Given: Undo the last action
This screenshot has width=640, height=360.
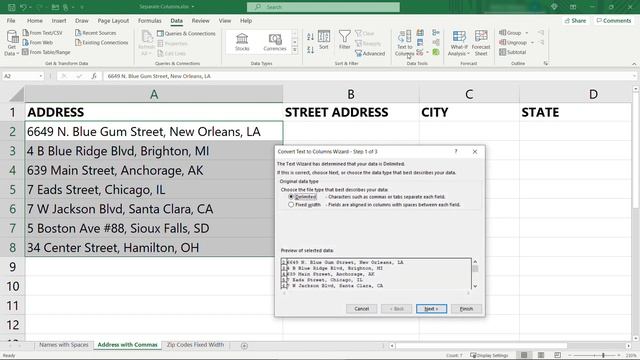Looking at the screenshot, I should pyautogui.click(x=23, y=7).
